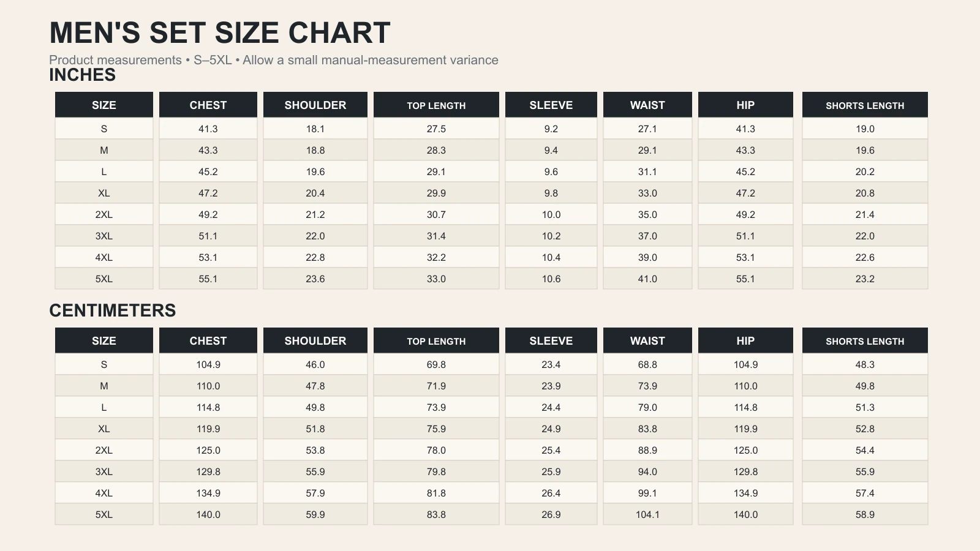Screen dimensions: 980x551
Task: Click the MEN'S SET SIZE CHART title
Action: coord(220,32)
